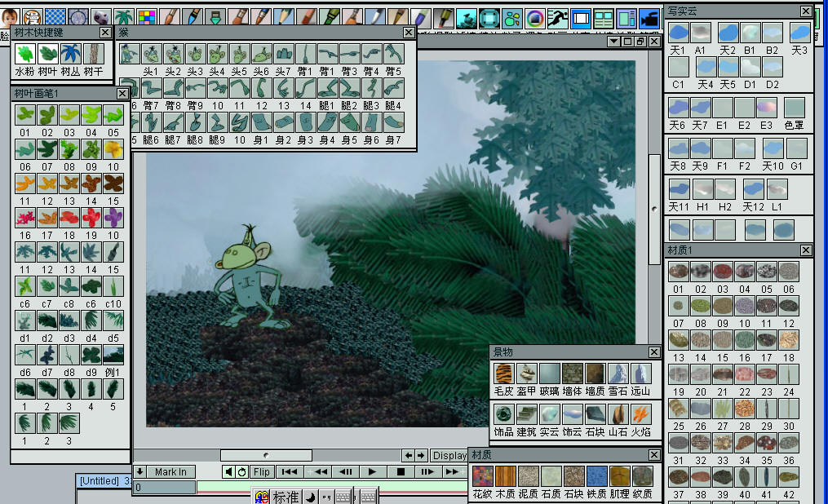Viewport: 828px width, 504px height.
Task: Choose texture 22 in 材质1 panel
Action: (745, 374)
